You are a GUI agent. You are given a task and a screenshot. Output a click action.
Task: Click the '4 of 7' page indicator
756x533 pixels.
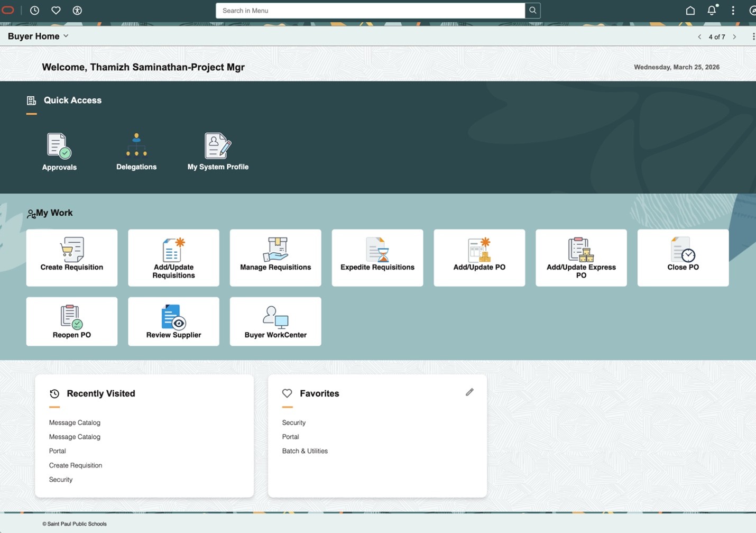click(717, 37)
